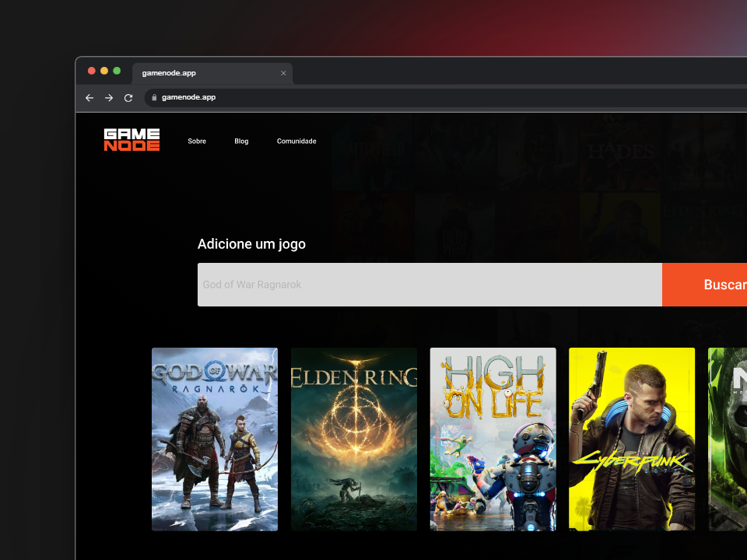This screenshot has width=747, height=560.
Task: Open the Sobre page
Action: 197,141
